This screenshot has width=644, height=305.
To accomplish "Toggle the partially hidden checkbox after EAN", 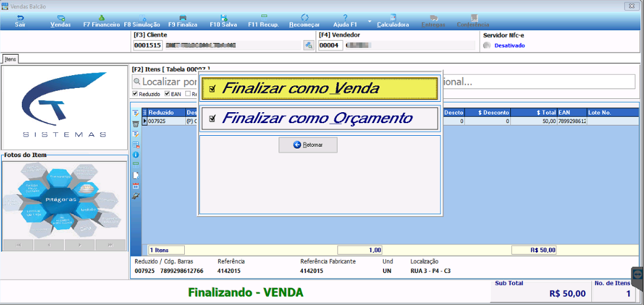I will click(x=188, y=94).
